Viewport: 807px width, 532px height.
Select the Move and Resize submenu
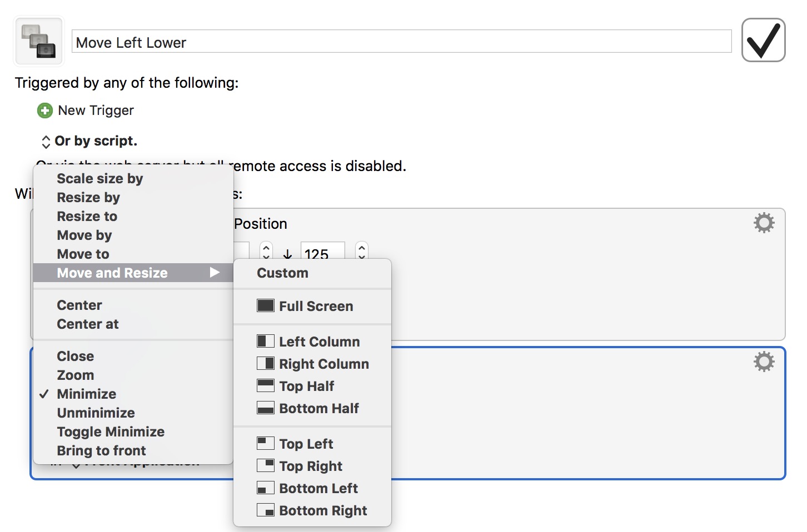(x=133, y=273)
